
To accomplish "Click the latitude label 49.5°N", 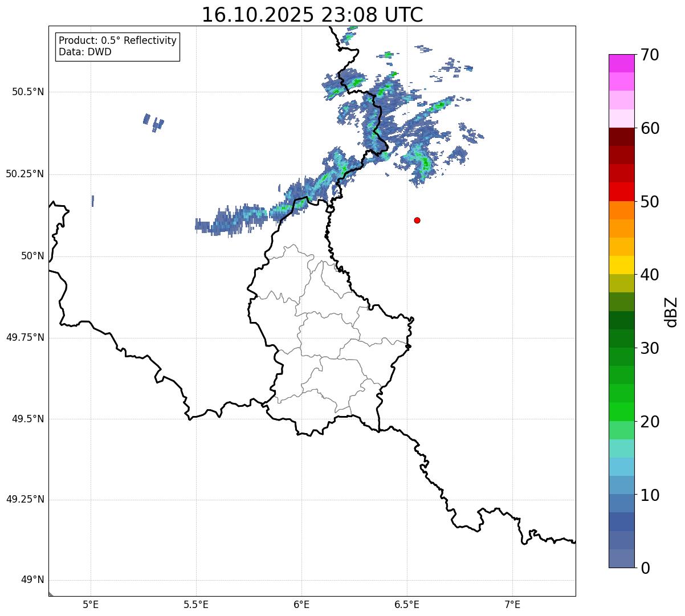I will pyautogui.click(x=28, y=419).
